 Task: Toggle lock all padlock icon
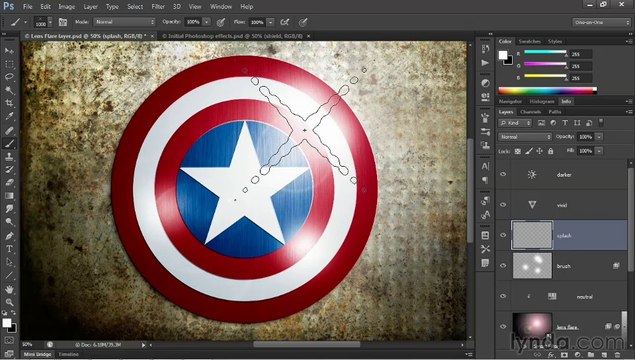point(550,151)
